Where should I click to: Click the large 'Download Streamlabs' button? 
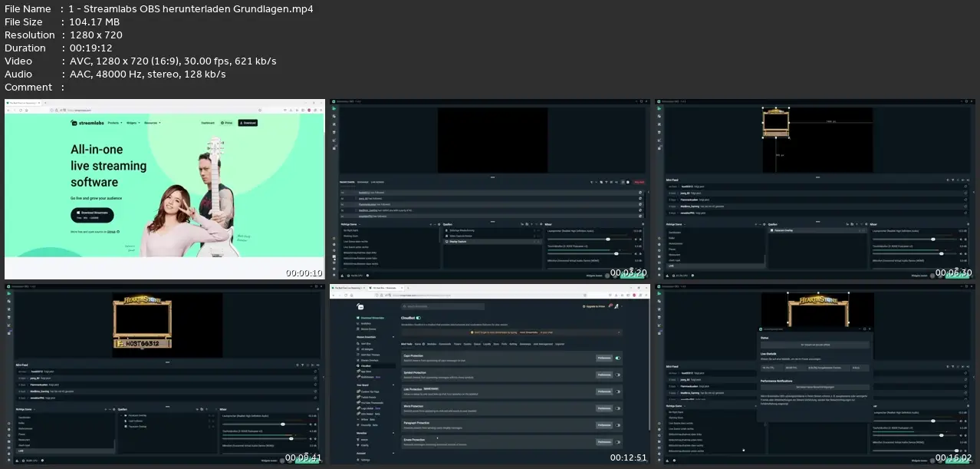[92, 215]
